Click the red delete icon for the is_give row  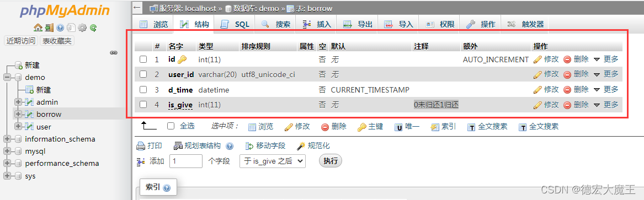tap(568, 105)
